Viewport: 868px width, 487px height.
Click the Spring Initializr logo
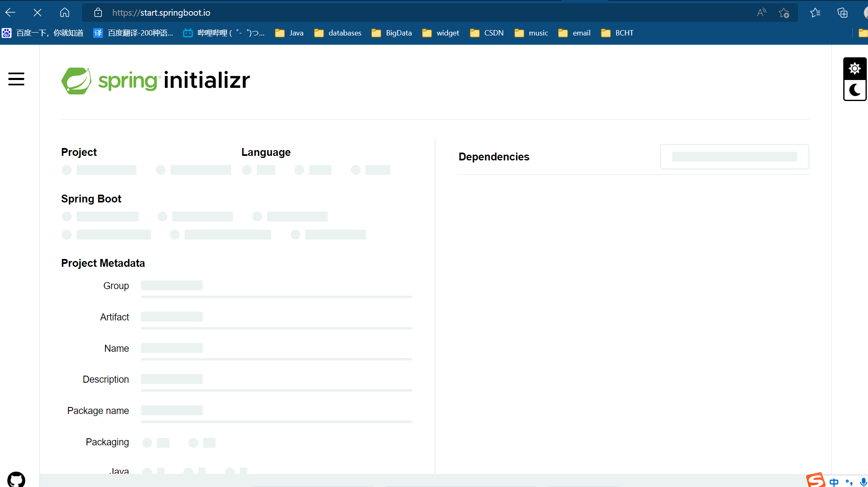click(155, 80)
